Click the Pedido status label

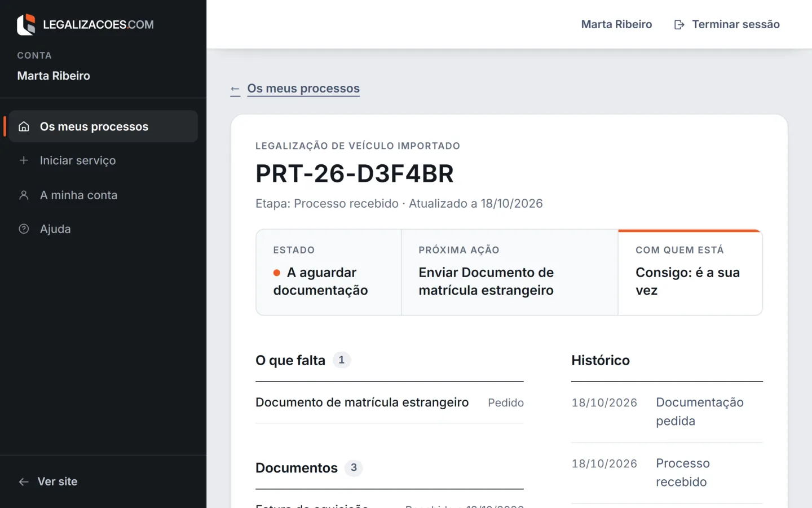point(506,402)
